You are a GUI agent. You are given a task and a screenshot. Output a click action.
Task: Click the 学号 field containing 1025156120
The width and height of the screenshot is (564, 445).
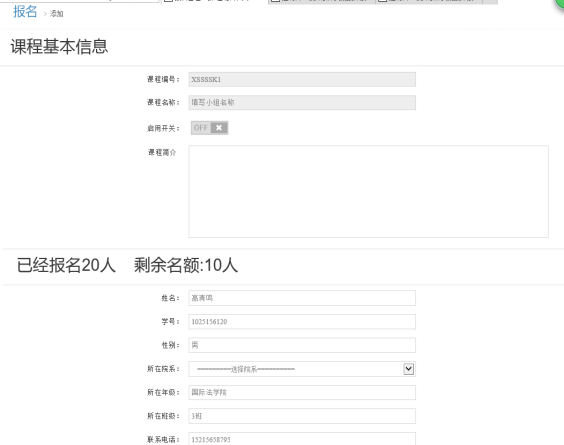tap(302, 322)
